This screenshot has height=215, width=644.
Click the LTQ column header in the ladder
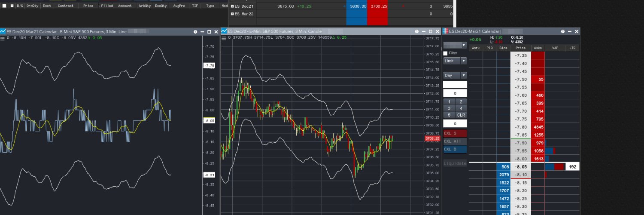coord(572,48)
